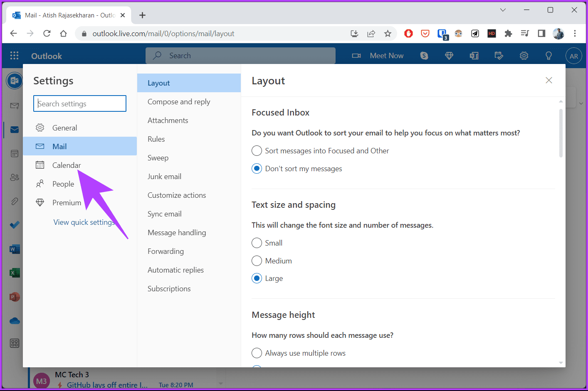Select Sort messages into Focused and Other
This screenshot has width=588, height=391.
[x=320, y=150]
